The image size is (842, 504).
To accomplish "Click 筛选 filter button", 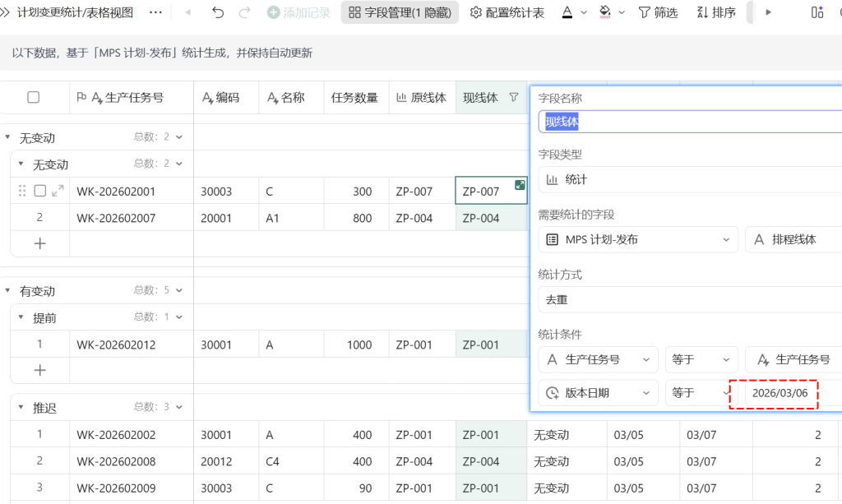I will pyautogui.click(x=658, y=12).
